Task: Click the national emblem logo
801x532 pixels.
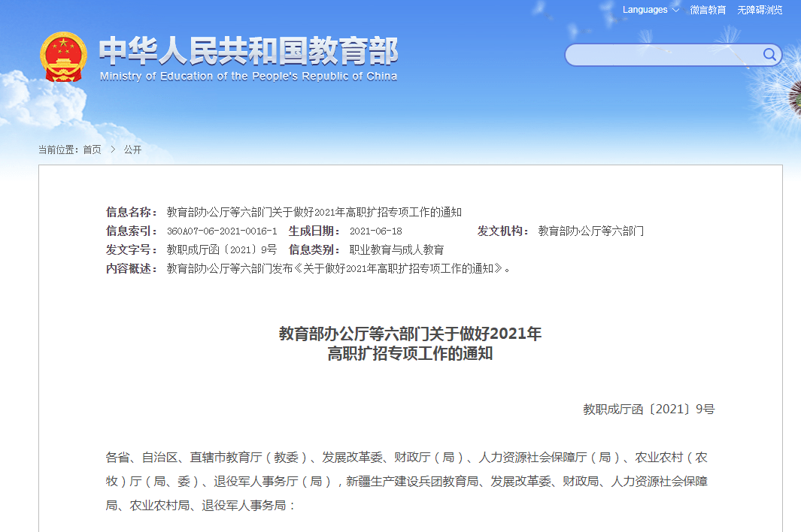Action: (63, 57)
